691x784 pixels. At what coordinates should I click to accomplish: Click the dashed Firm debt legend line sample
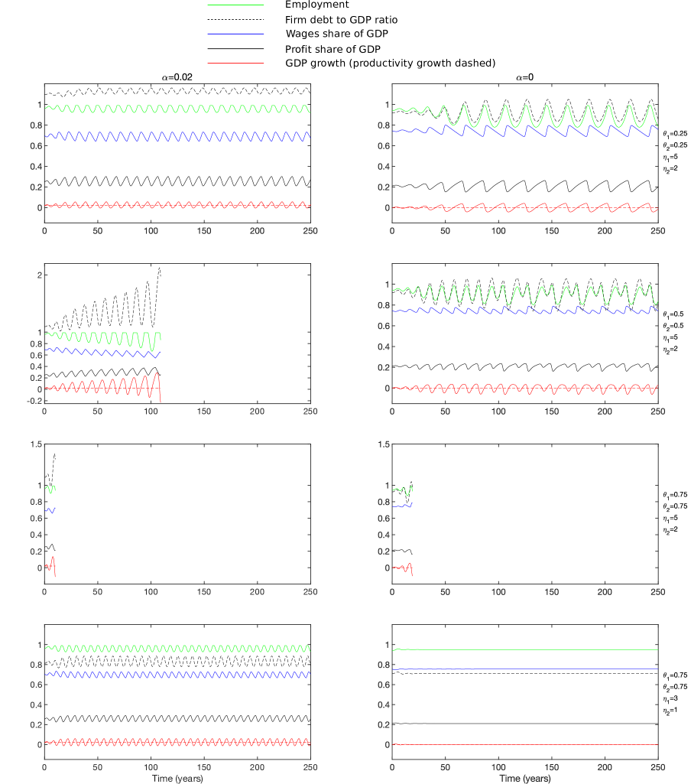coord(235,19)
